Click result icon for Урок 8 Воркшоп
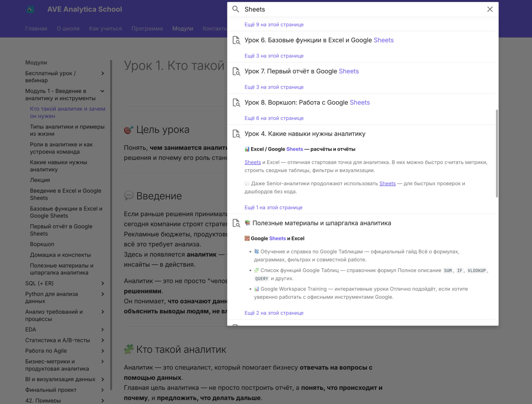The image size is (532, 404). (x=236, y=102)
